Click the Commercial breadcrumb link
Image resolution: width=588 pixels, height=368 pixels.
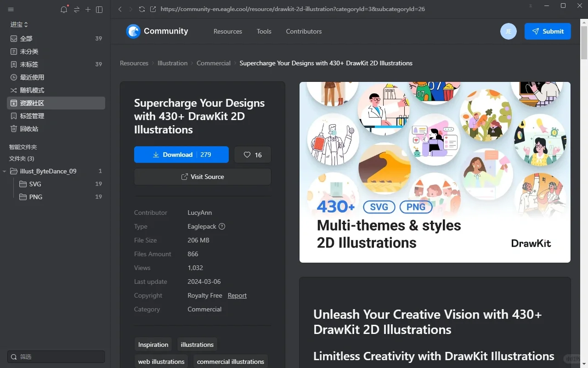pyautogui.click(x=214, y=63)
